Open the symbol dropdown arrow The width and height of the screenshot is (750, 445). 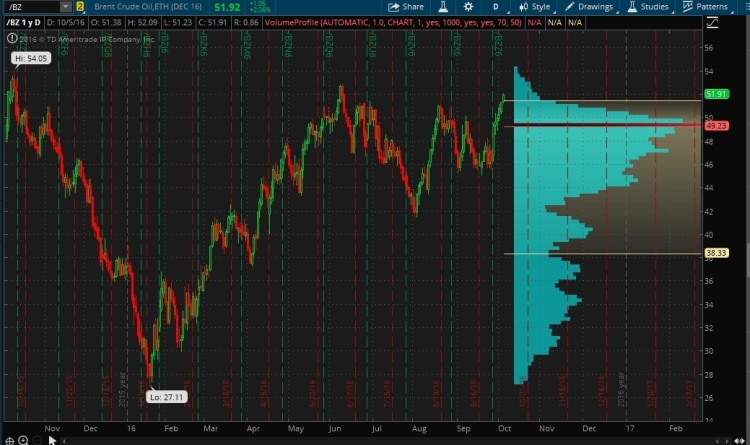[x=64, y=6]
